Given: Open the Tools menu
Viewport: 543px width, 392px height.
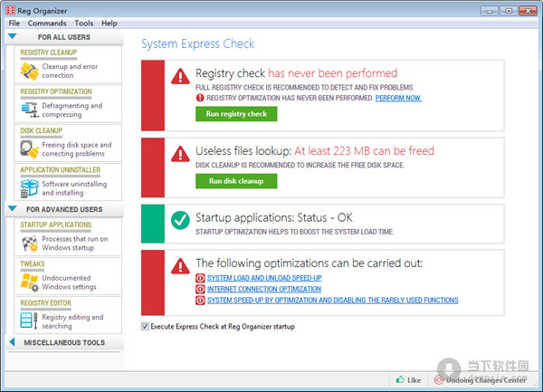Looking at the screenshot, I should click(83, 23).
